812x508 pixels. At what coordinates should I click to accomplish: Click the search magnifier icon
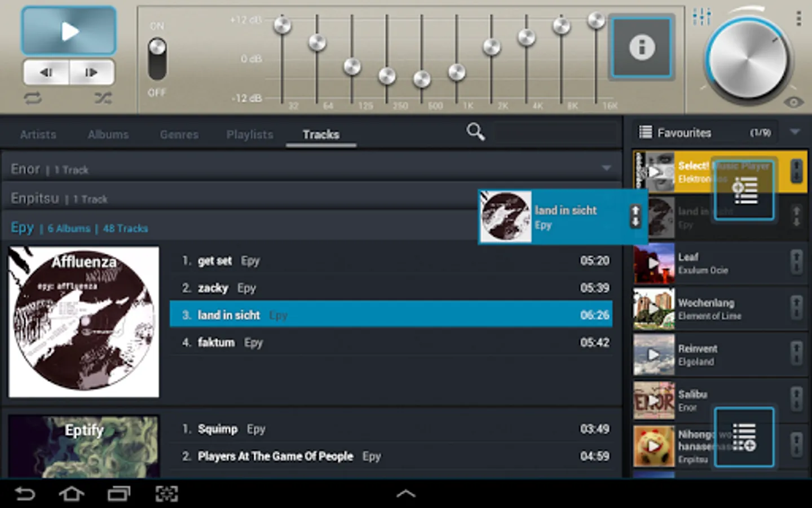coord(475,132)
